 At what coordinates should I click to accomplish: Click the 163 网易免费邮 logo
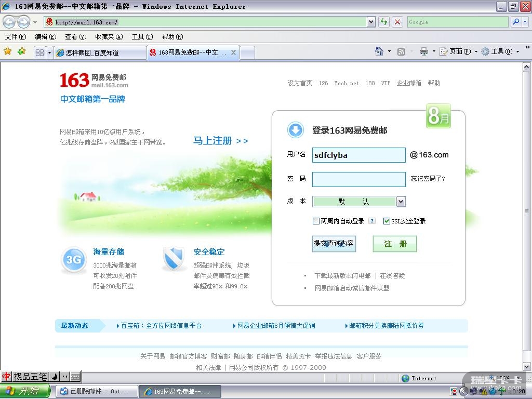click(94, 81)
